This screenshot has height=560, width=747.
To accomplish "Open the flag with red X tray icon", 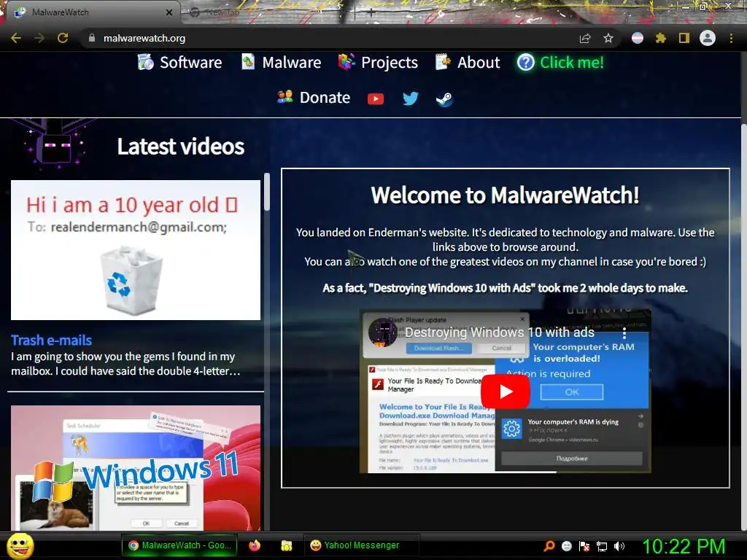I will [584, 546].
